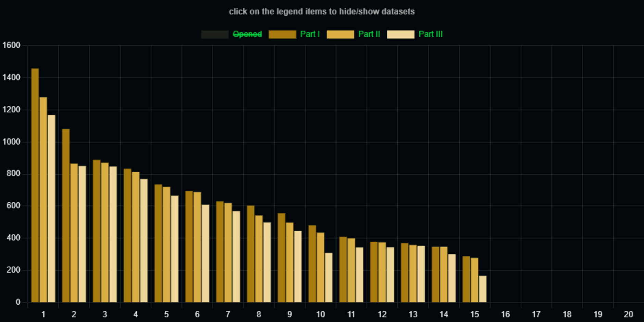Click the Part I bar for day 8

click(250, 254)
